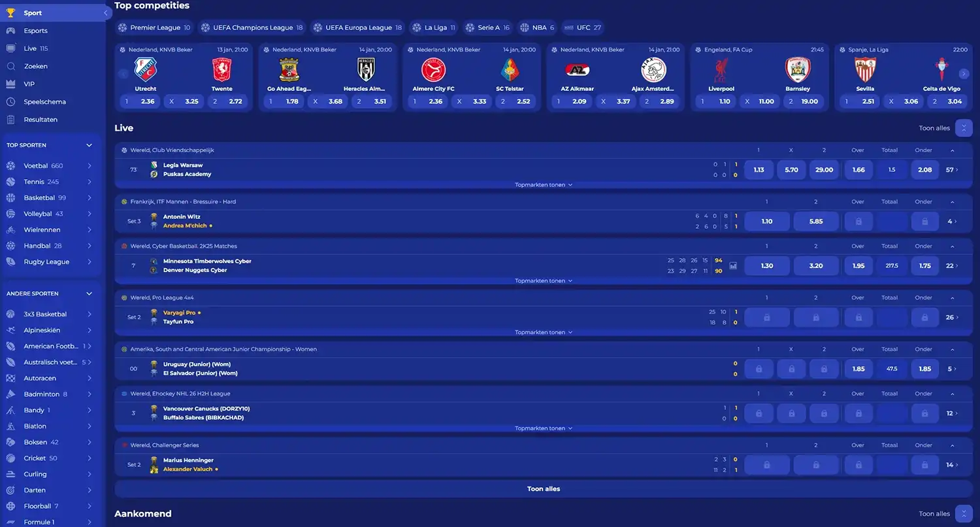Click the Zoeken magnifier icon
This screenshot has height=527, width=980.
[x=10, y=66]
